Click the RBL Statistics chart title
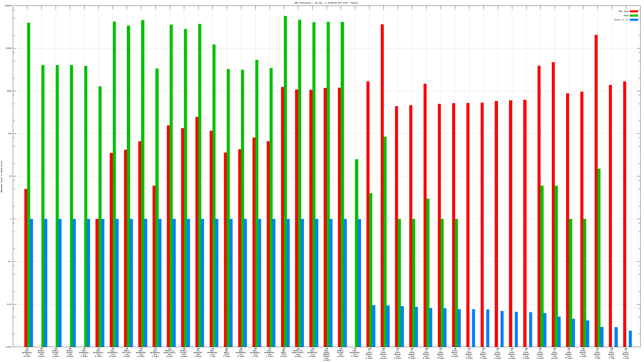Image resolution: width=644 pixels, height=362 pixels. click(x=326, y=3)
